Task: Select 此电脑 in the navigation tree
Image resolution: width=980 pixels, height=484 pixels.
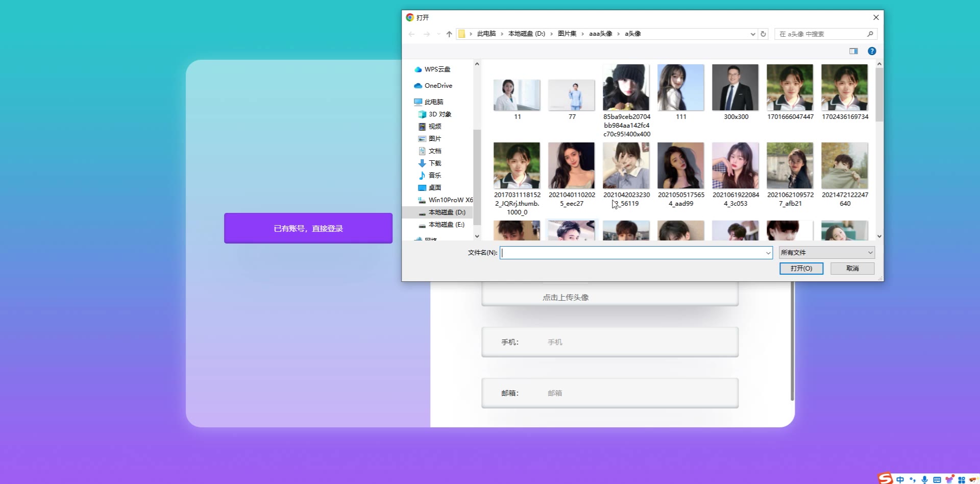Action: 429,102
